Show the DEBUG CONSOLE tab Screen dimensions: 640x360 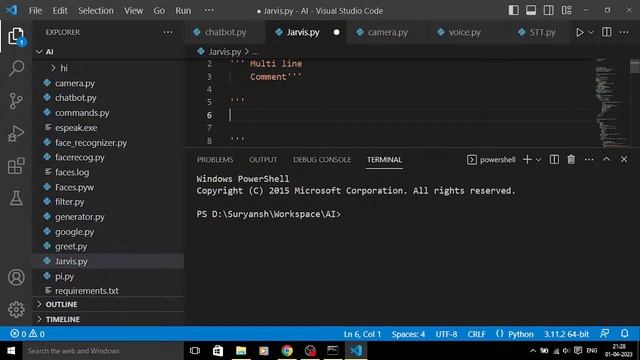pyautogui.click(x=322, y=160)
